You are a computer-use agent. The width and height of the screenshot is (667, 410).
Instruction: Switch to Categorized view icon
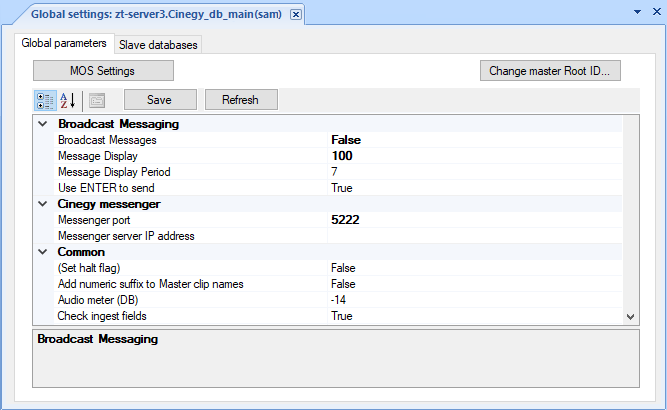coord(45,101)
